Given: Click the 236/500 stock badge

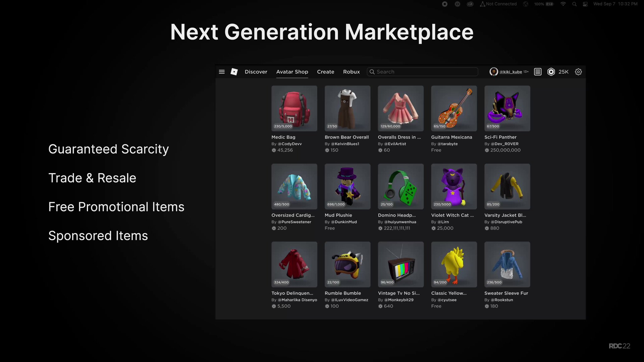Looking at the screenshot, I should (x=494, y=282).
